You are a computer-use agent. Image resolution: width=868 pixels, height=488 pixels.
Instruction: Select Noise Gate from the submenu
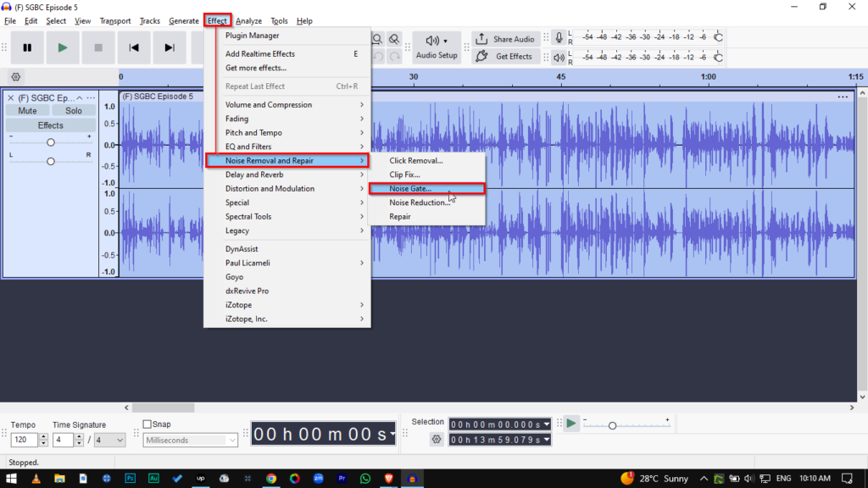(410, 189)
